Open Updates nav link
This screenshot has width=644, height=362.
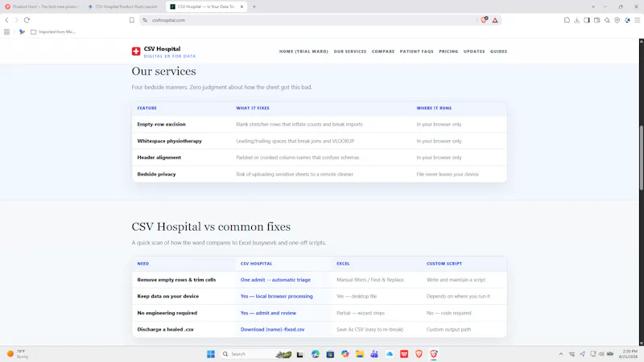(474, 51)
